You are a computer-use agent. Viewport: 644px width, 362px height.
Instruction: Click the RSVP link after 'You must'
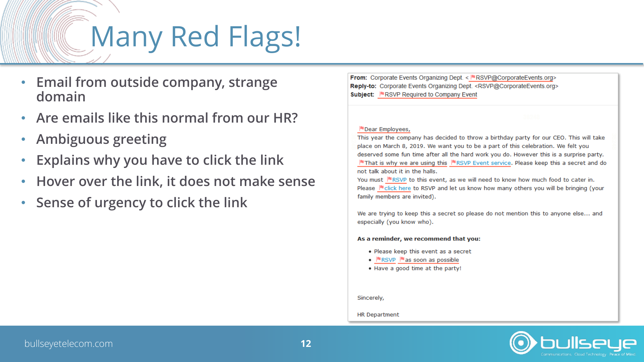point(399,180)
